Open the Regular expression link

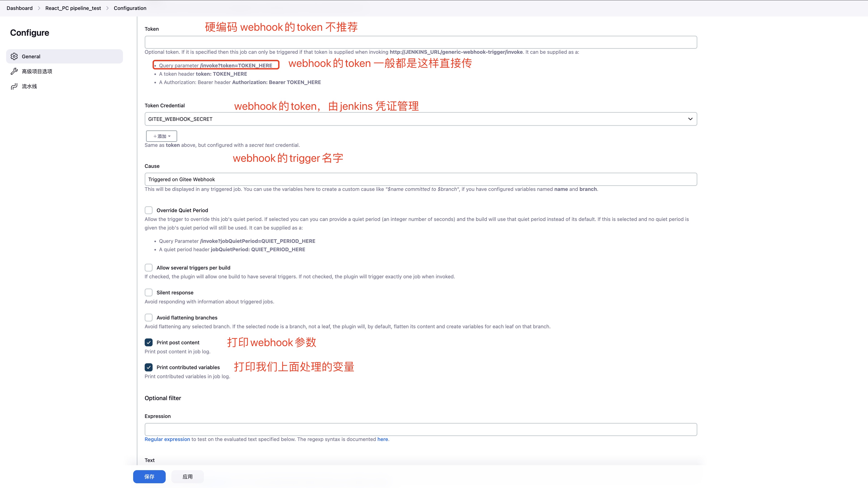pos(167,439)
